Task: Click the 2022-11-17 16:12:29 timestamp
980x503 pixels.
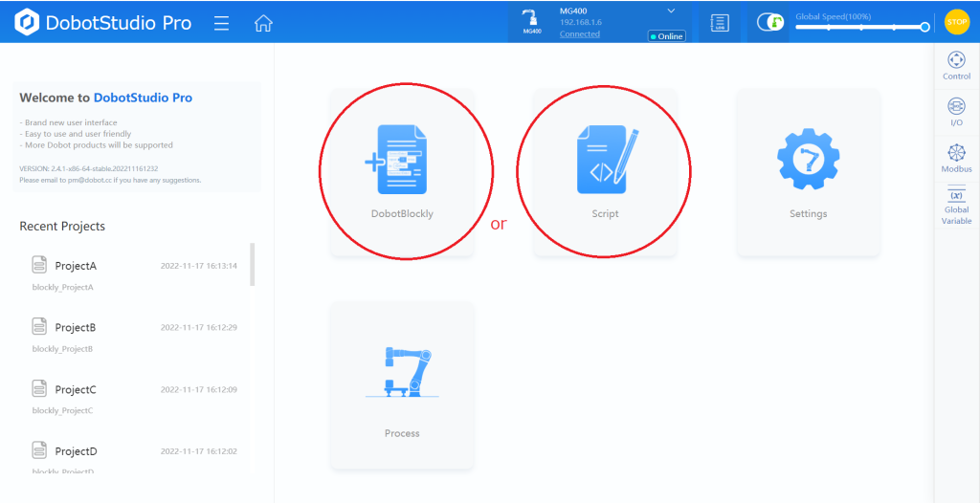Action: (x=199, y=327)
